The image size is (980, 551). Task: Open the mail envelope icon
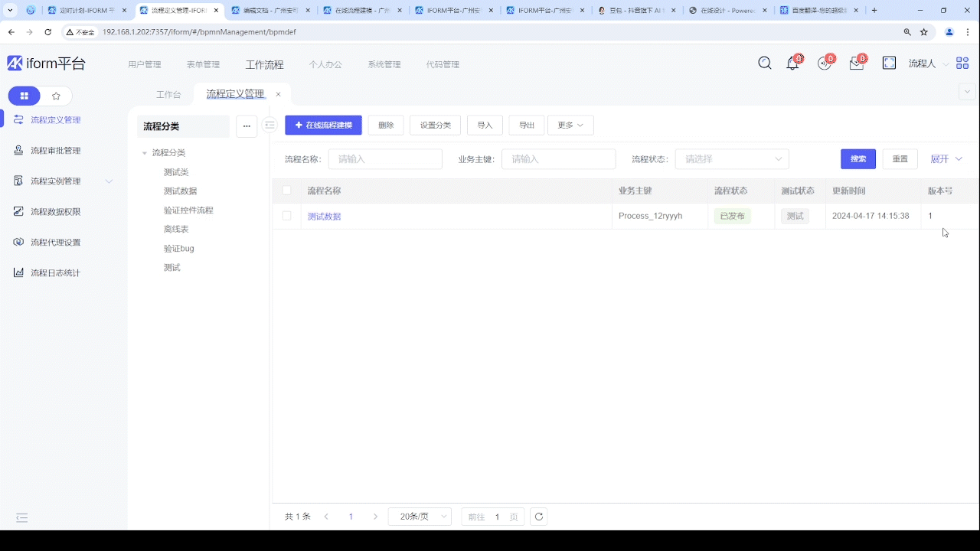pos(856,64)
